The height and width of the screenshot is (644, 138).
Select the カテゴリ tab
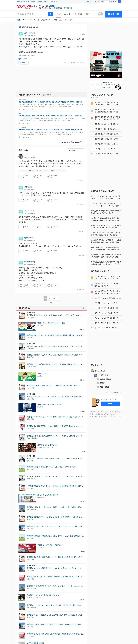pyautogui.click(x=58, y=14)
